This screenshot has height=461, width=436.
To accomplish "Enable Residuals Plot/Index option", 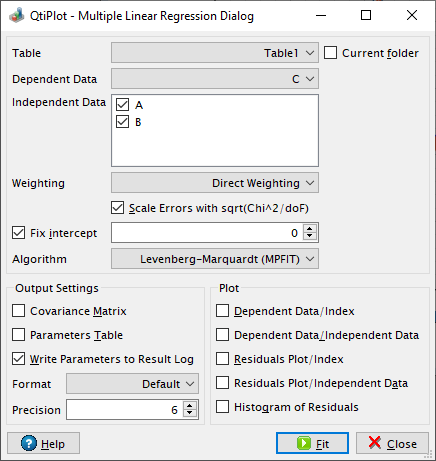I will (x=222, y=359).
